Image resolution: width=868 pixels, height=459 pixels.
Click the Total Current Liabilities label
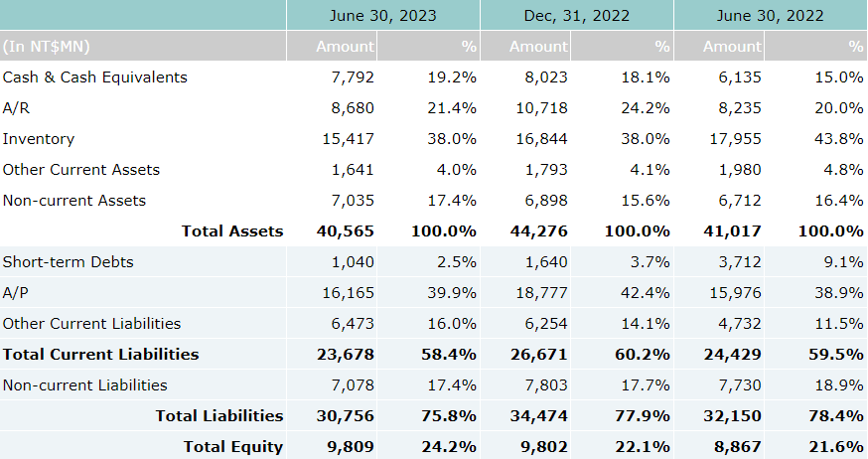click(x=100, y=355)
